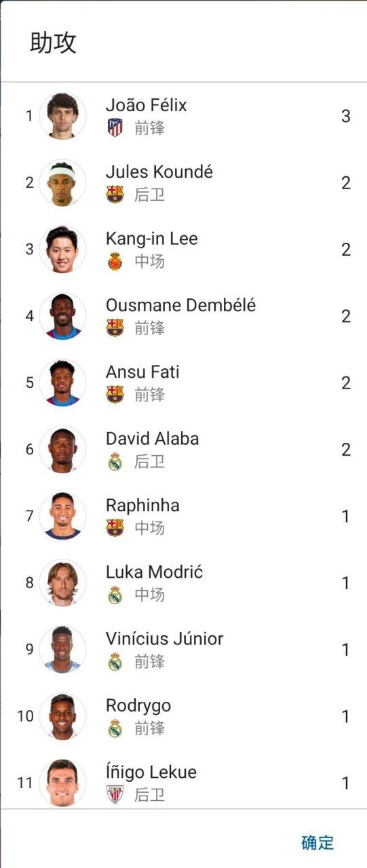Click Real Madrid crest under David Alaba
The image size is (367, 868).
(x=115, y=461)
